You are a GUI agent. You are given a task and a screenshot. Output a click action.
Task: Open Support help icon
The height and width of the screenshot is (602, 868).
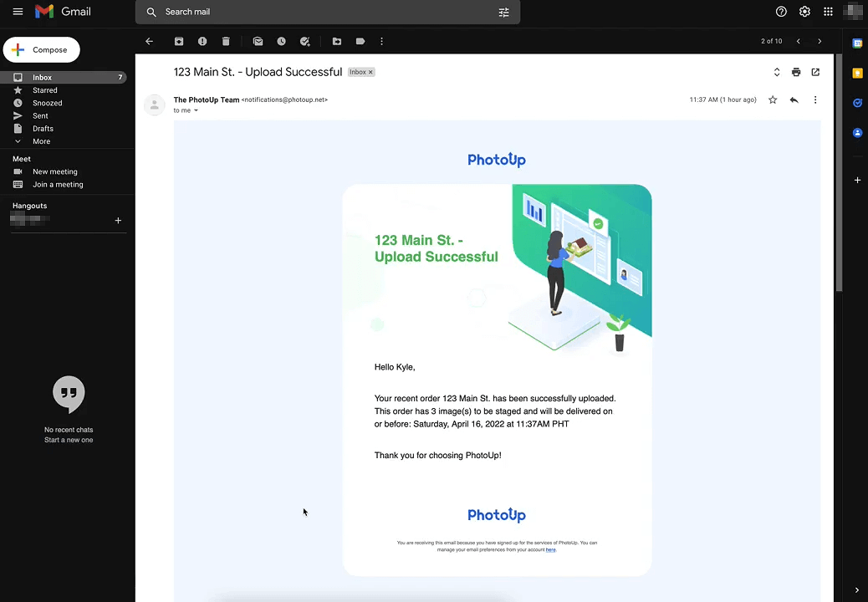781,12
